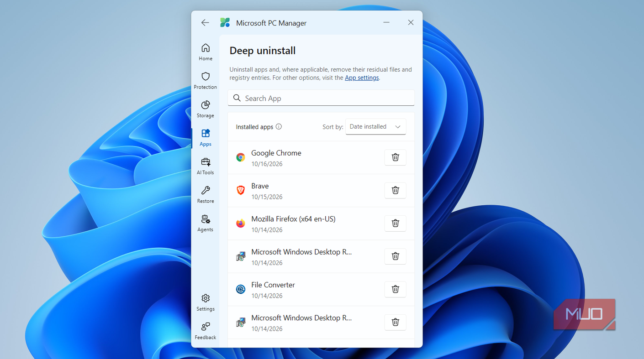Show info about Installed apps

279,127
